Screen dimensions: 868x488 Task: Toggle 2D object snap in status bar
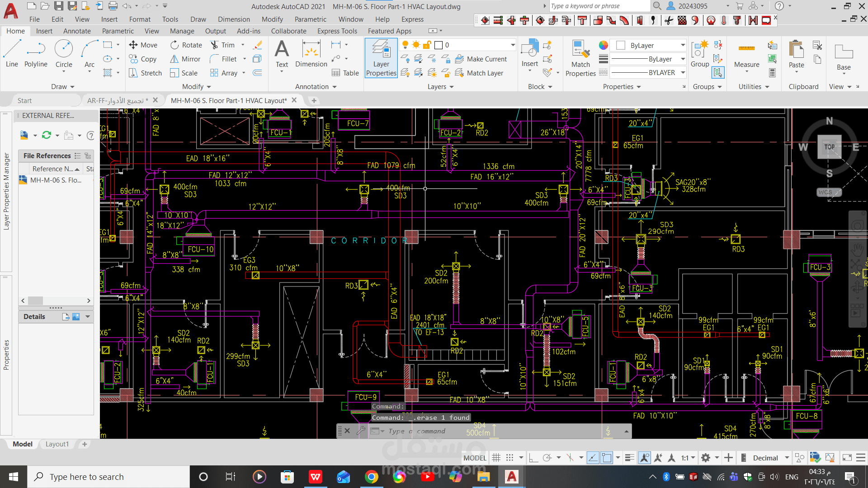pos(607,458)
